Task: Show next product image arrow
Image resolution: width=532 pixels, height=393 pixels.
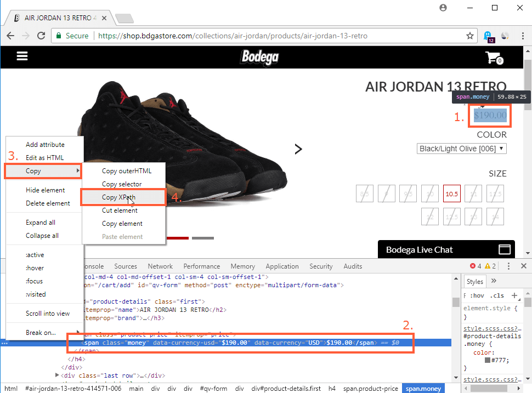Action: click(x=298, y=149)
